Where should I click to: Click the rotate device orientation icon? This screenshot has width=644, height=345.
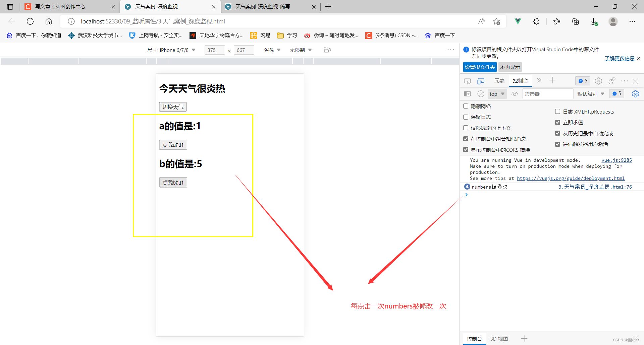(x=327, y=50)
